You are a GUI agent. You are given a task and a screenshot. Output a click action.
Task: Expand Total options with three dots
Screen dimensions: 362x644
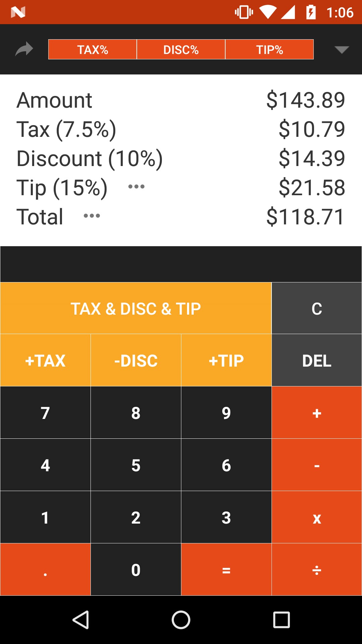pyautogui.click(x=92, y=216)
